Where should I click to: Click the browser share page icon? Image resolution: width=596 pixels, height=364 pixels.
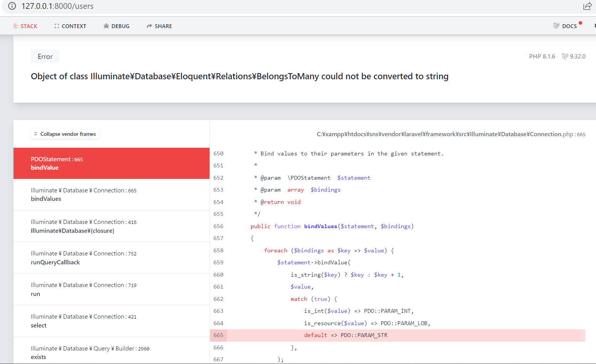pos(588,6)
